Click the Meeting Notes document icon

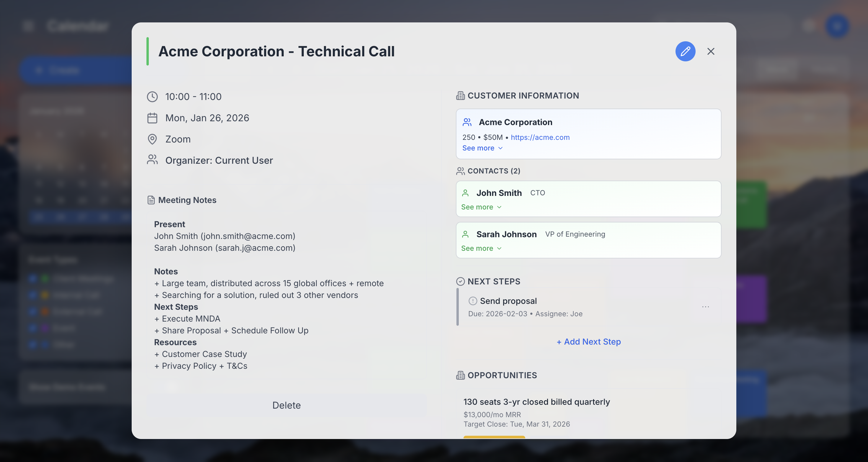point(151,200)
